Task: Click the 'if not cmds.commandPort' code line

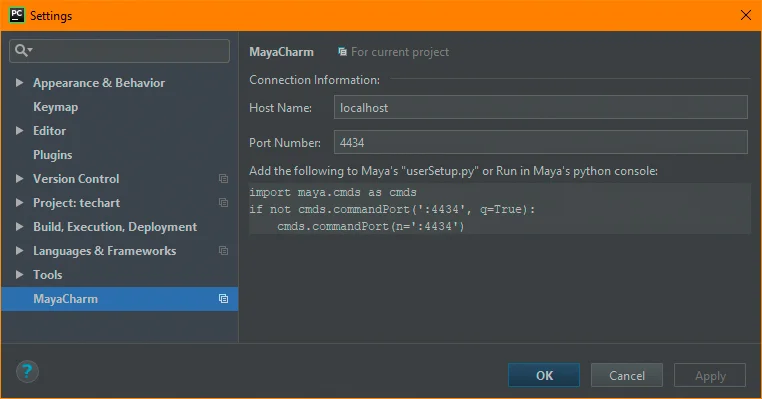Action: click(x=392, y=209)
